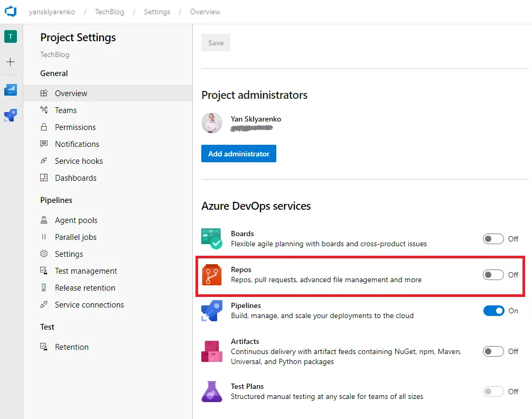Click the Artifacts service icon
Screen dimensions: 532x419
pos(211,351)
